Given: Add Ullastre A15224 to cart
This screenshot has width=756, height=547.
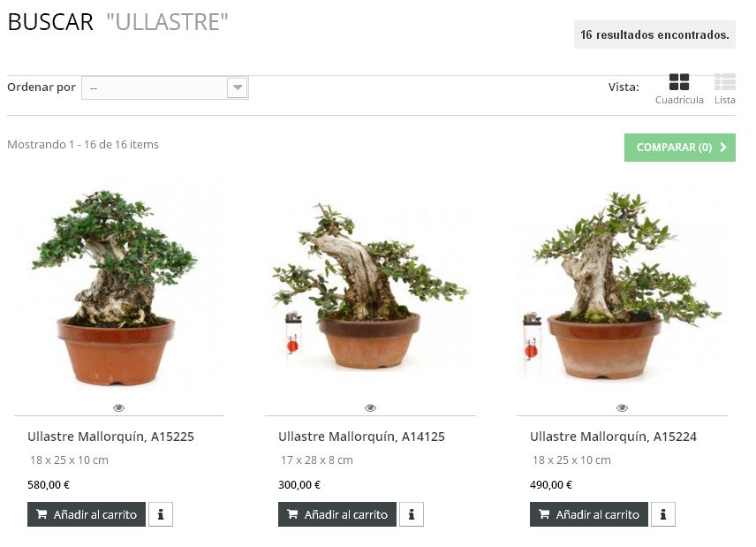Looking at the screenshot, I should (x=589, y=514).
